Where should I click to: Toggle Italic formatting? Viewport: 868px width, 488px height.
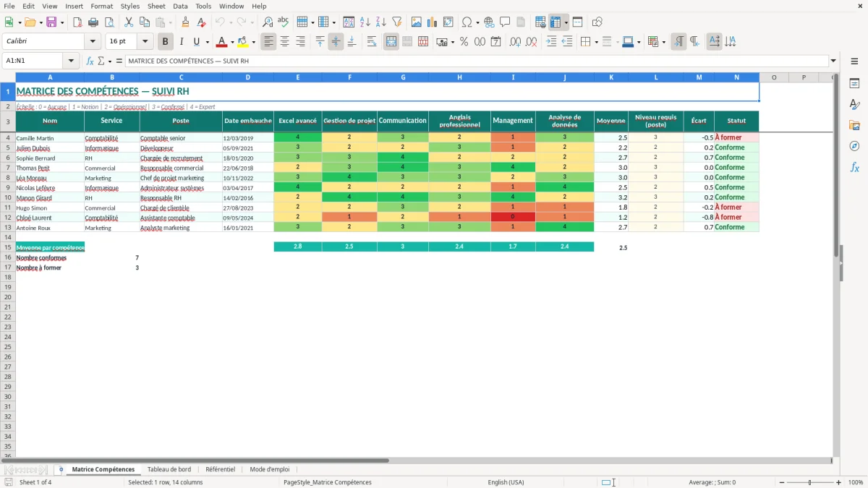pos(182,42)
